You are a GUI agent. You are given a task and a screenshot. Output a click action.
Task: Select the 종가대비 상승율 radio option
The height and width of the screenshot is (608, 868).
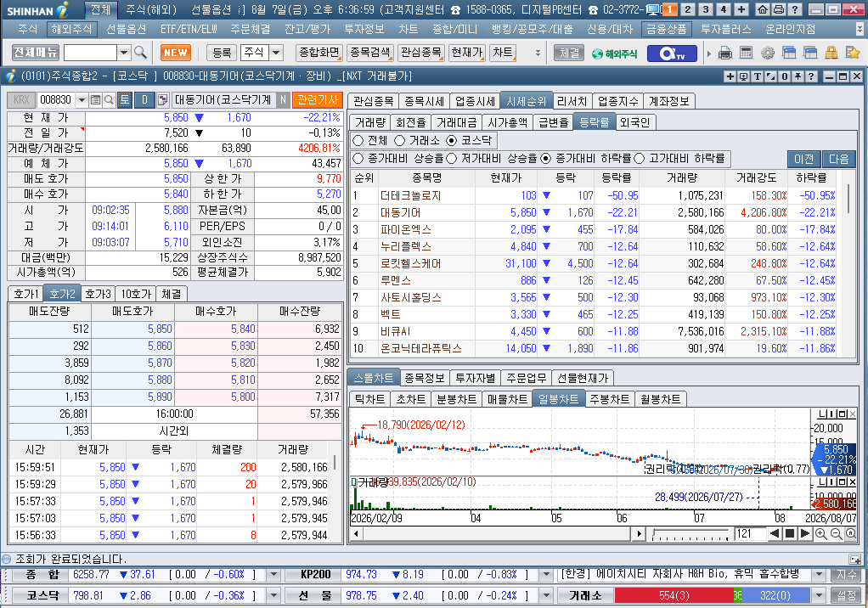coord(358,159)
